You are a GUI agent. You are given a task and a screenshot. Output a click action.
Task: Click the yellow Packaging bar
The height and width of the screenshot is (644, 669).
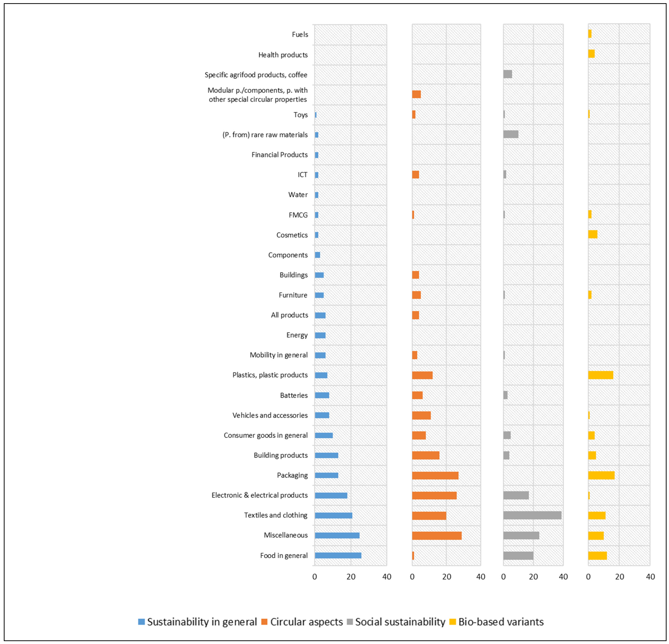tap(601, 475)
